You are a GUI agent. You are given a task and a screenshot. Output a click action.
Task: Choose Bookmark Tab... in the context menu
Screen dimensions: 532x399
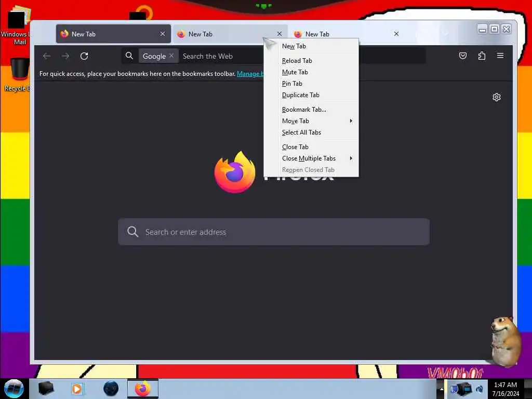311,110
